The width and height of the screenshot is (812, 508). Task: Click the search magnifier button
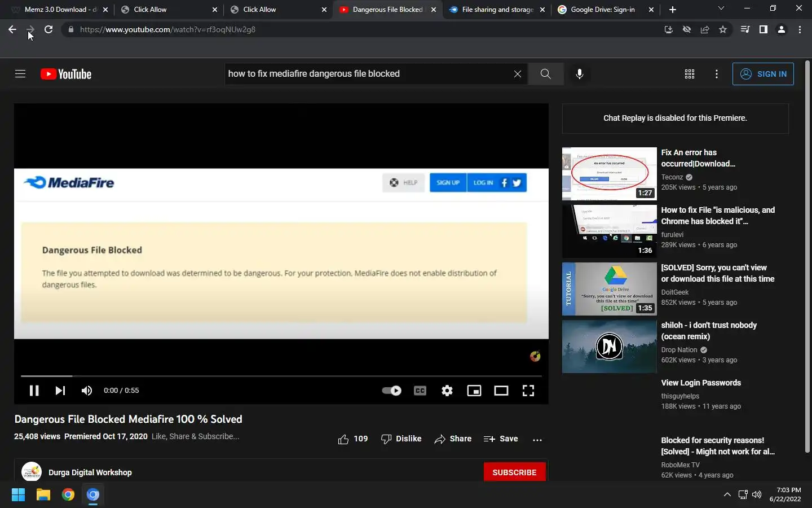point(545,74)
